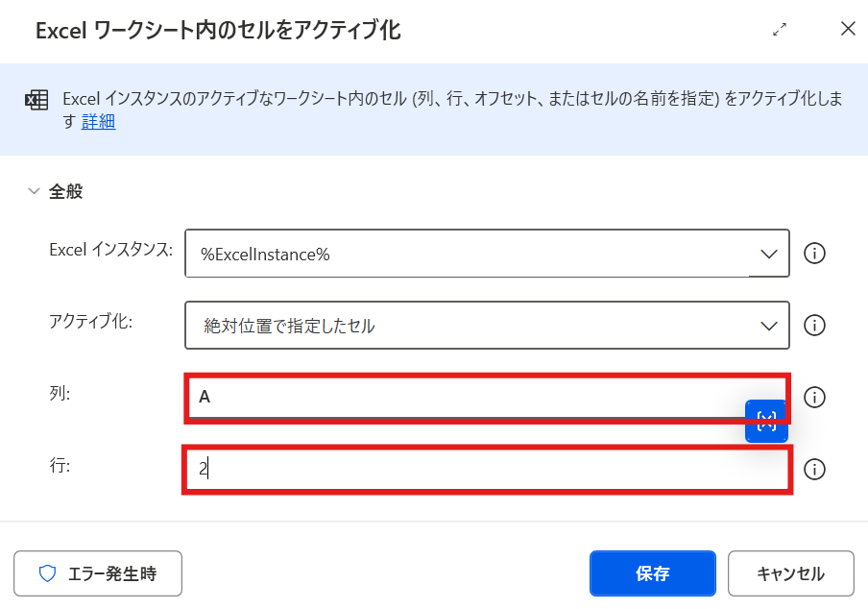Click the エラー発生時 button

pyautogui.click(x=98, y=573)
